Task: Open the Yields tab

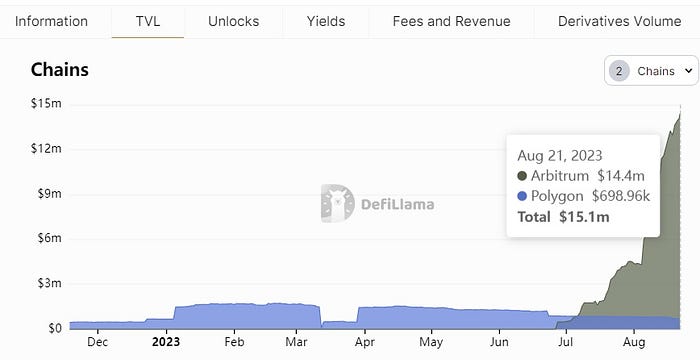Action: 326,21
